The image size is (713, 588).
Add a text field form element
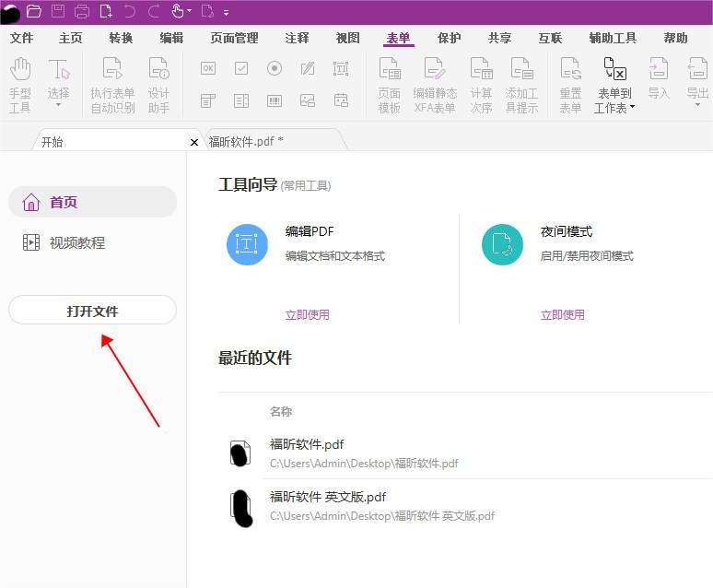pos(341,69)
